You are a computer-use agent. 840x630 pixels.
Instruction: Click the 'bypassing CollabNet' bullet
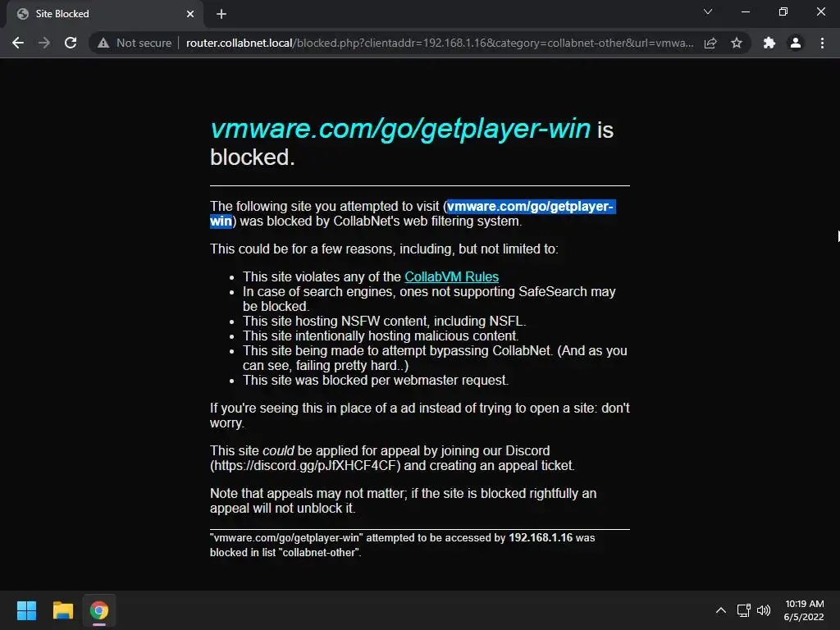click(435, 358)
